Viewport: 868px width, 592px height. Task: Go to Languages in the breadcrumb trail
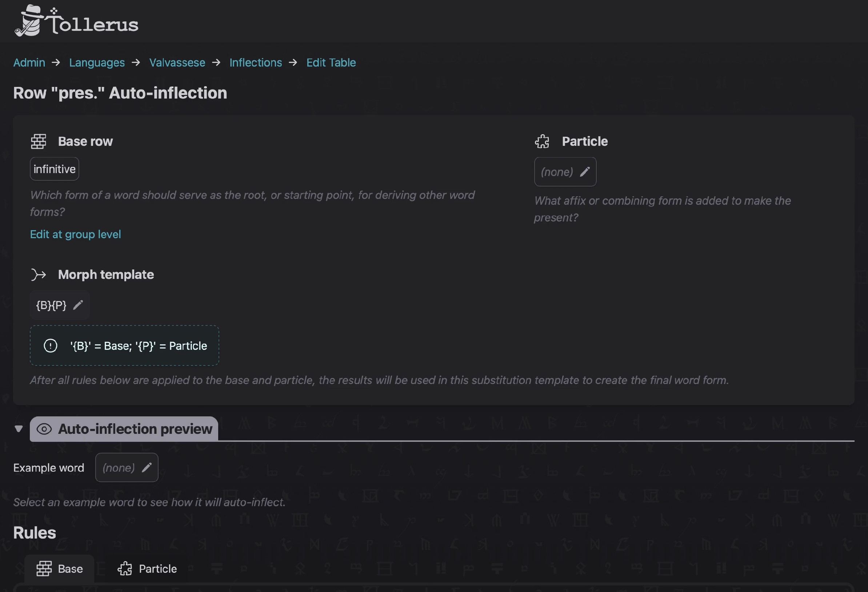(x=97, y=63)
